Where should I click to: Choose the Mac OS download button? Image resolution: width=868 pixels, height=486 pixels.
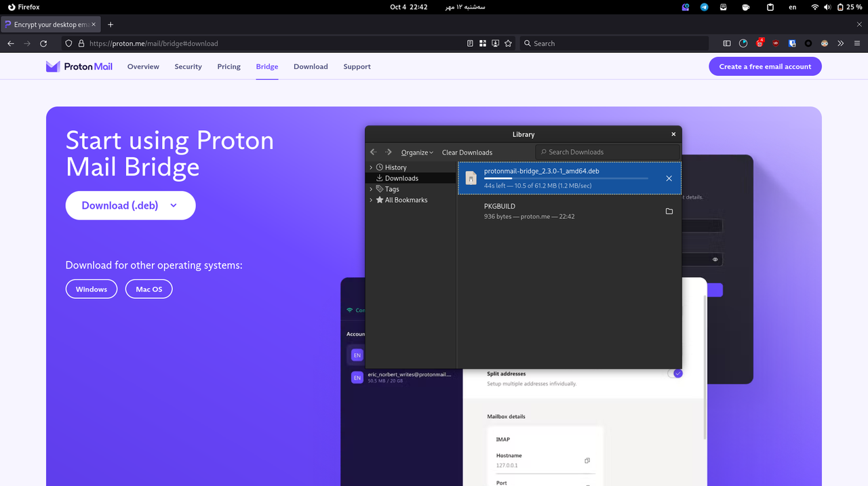click(149, 289)
